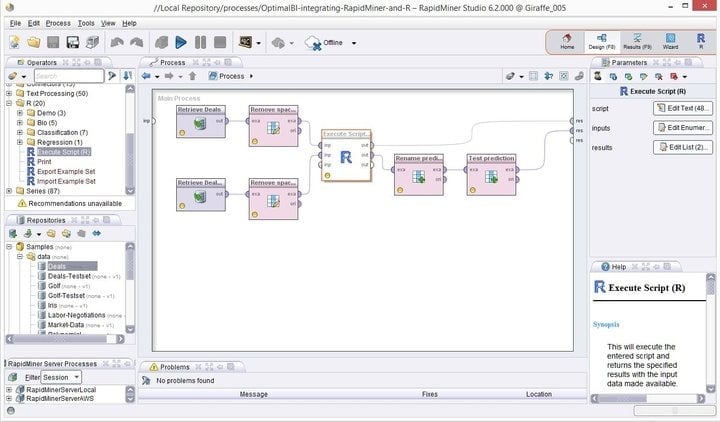Viewport: 720px width, 422px height.
Task: Go up one process level
Action: pos(192,76)
